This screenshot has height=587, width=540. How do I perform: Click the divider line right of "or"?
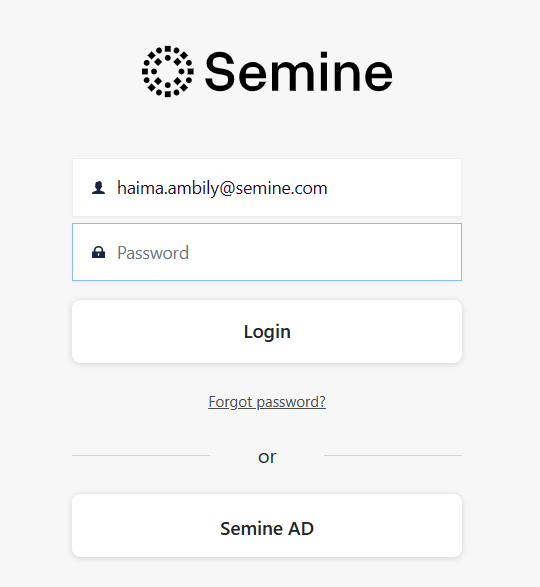tap(393, 456)
